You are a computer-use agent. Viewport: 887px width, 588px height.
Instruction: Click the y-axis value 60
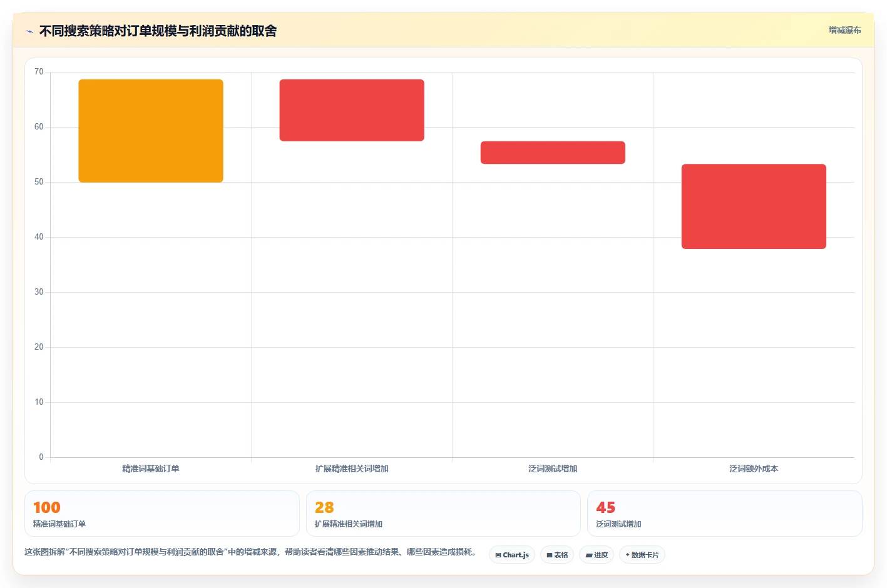click(x=39, y=127)
